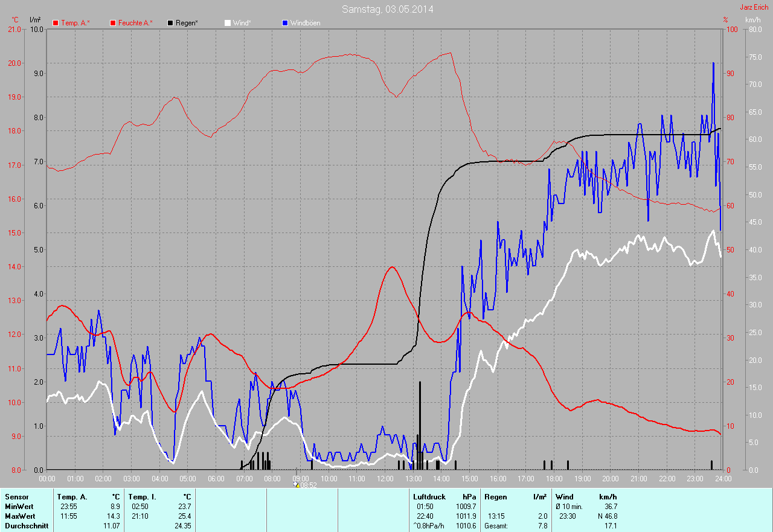This screenshot has width=773, height=532.
Task: Click the indoor minimum value "23.7"
Action: click(184, 507)
